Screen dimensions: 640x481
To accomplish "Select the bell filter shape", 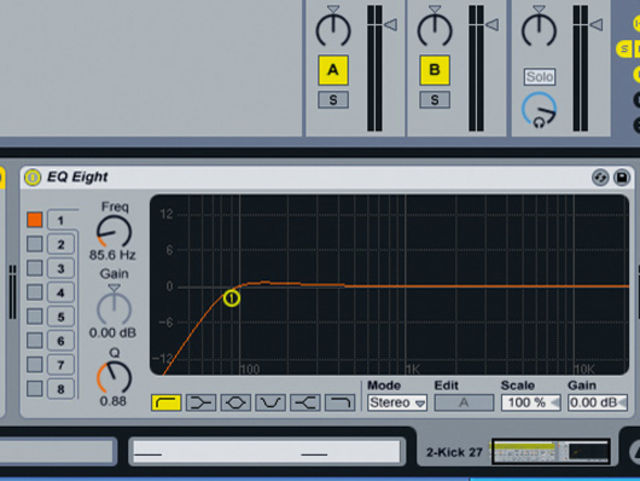I will coord(236,403).
